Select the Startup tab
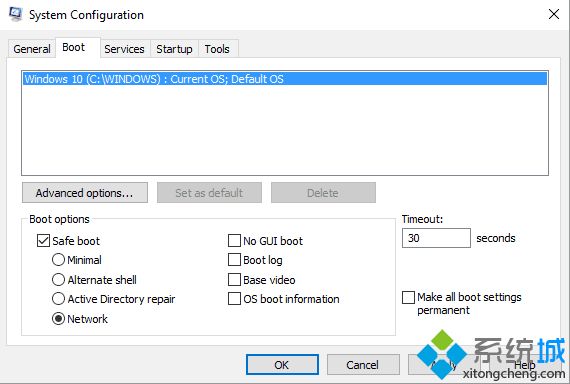 pos(174,49)
